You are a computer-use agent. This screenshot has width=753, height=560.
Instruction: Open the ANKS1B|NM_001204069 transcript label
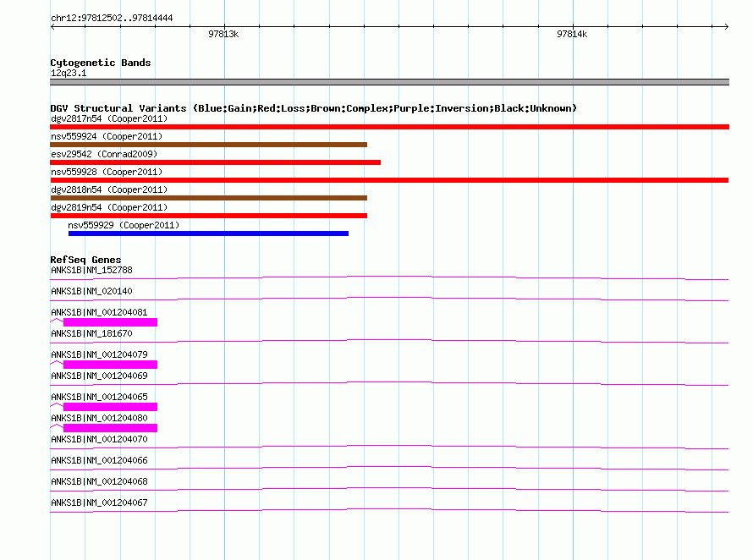pyautogui.click(x=99, y=376)
